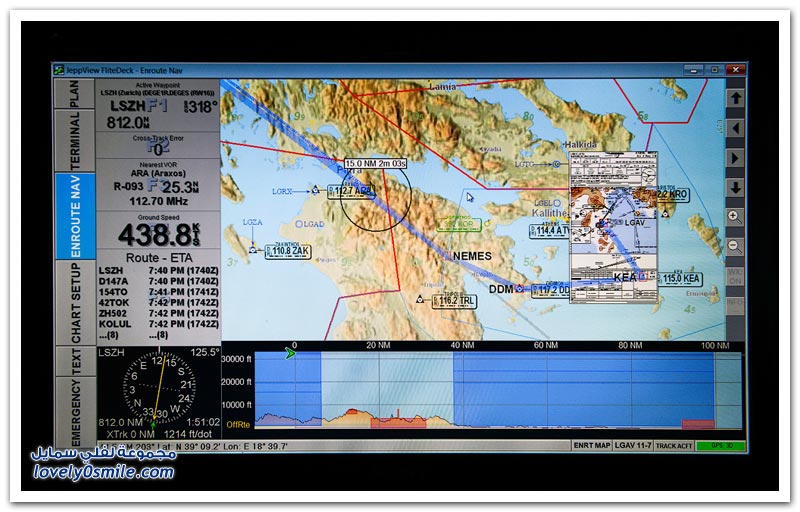The height and width of the screenshot is (512, 800).
Task: Click the ZAK 110.8 VOR symbol
Action: pyautogui.click(x=252, y=248)
